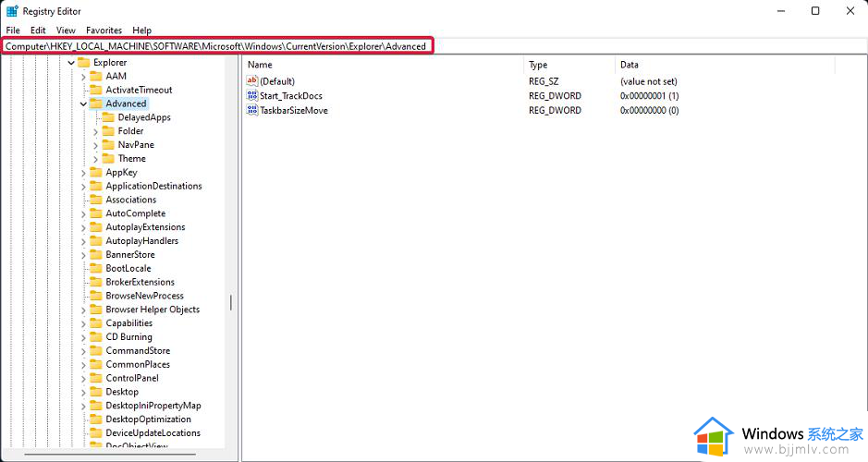The height and width of the screenshot is (462, 868).
Task: Expand the ControlPanel key
Action: (x=83, y=379)
